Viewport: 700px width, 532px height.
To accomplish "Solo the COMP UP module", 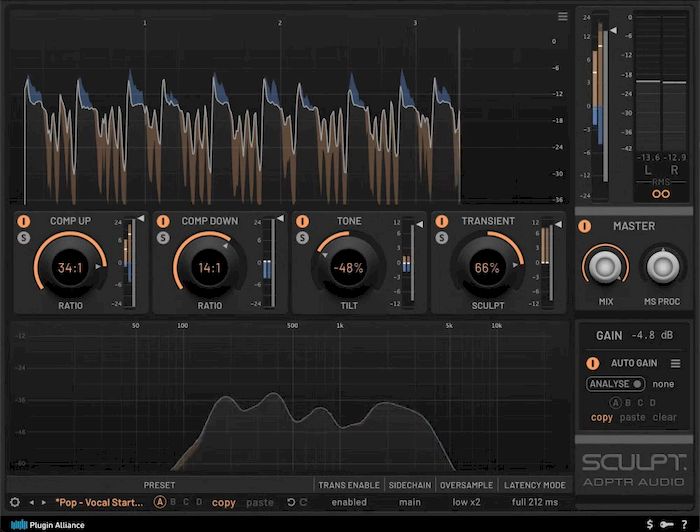I will click(x=24, y=238).
